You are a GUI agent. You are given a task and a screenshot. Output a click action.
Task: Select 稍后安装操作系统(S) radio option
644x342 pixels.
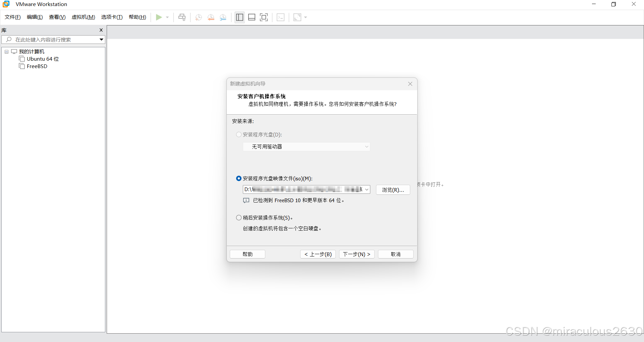(239, 218)
